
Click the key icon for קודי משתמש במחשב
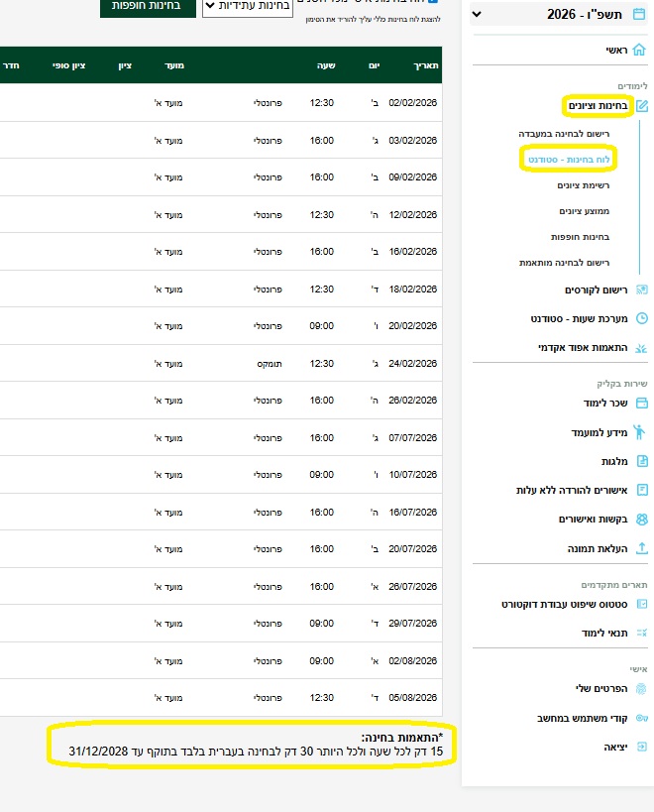[x=642, y=718]
